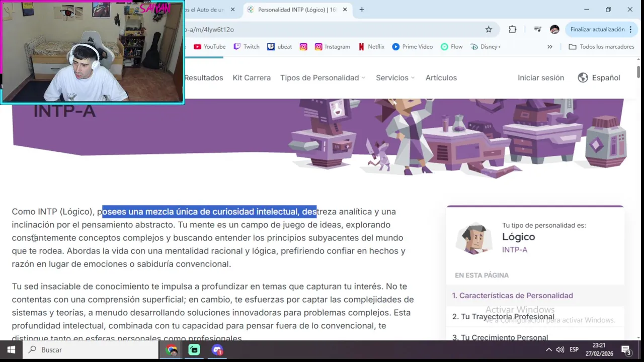Switch the ESP keyboard language indicator
Viewport: 644px width, 362px height.
(574, 350)
